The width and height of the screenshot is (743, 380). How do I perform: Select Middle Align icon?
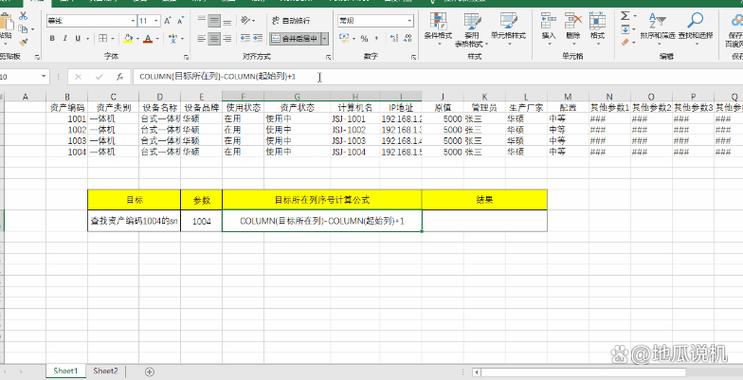point(215,21)
